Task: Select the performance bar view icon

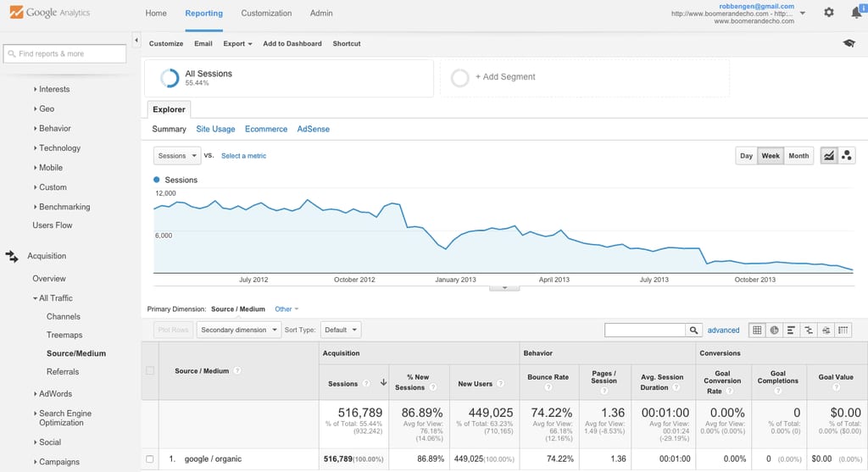Action: tap(791, 330)
